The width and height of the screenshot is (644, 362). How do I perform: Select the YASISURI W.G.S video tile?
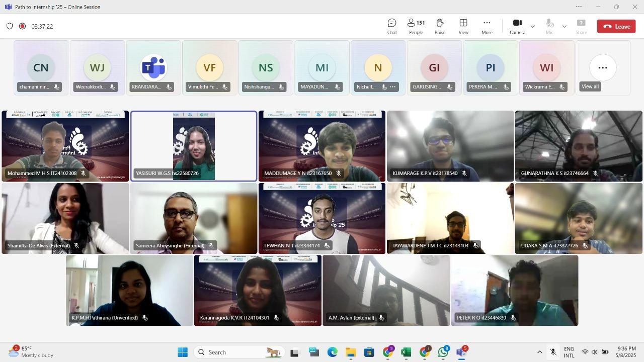click(194, 146)
